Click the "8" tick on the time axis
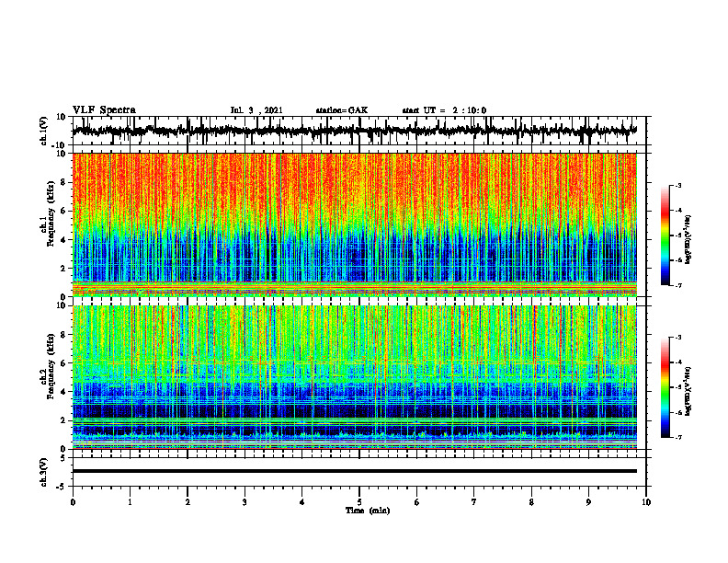Screen dimensions: 728x563 coord(531,502)
